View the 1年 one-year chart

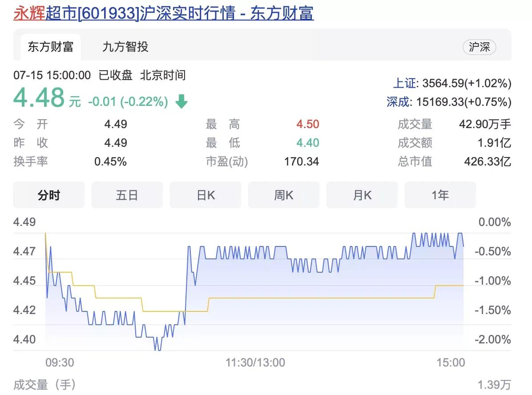pyautogui.click(x=440, y=195)
